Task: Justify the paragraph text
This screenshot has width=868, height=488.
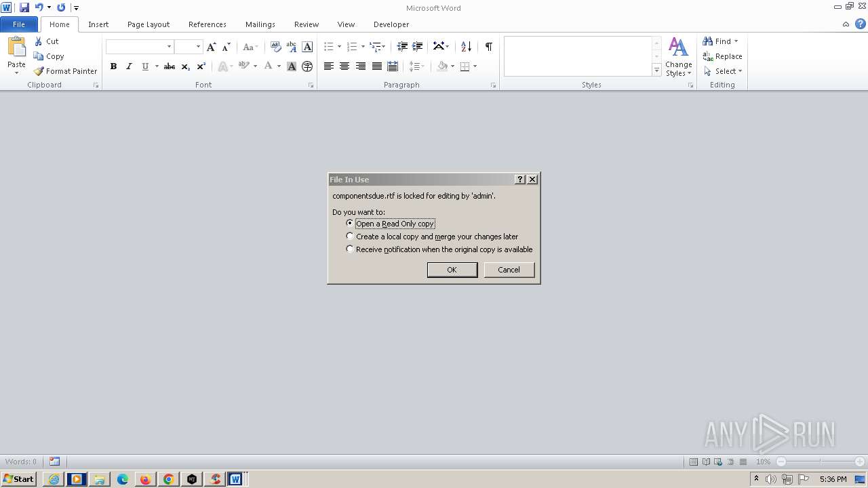Action: (x=376, y=66)
